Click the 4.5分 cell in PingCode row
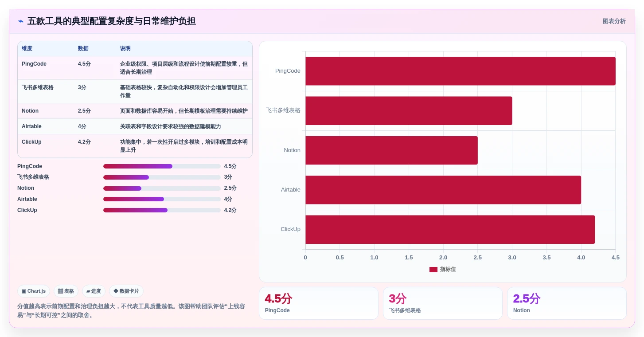Image resolution: width=644 pixels, height=337 pixels. [84, 64]
